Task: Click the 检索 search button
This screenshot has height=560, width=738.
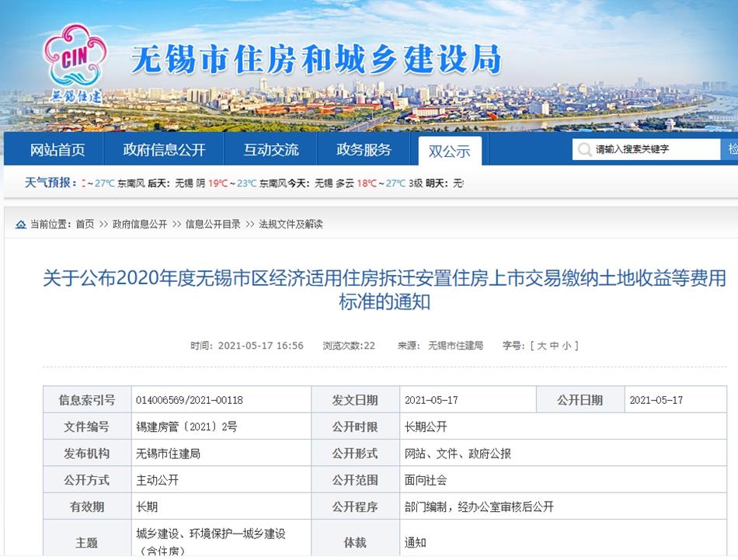Action: click(731, 150)
